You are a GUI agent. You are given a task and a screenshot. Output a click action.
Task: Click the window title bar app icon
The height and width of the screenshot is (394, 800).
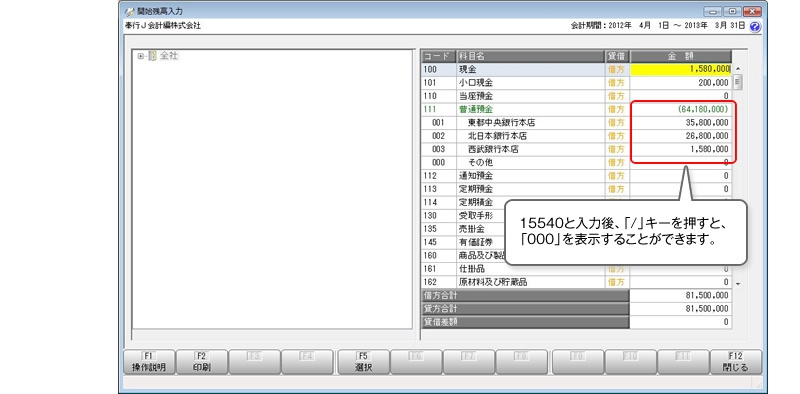[130, 11]
